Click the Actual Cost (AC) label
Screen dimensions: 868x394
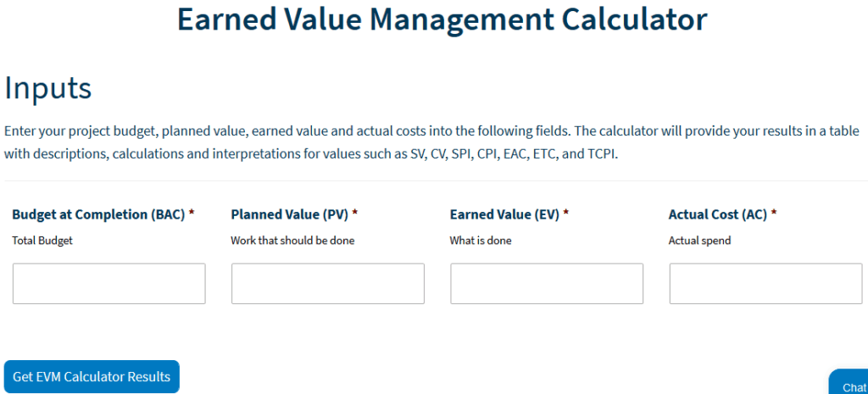(717, 214)
